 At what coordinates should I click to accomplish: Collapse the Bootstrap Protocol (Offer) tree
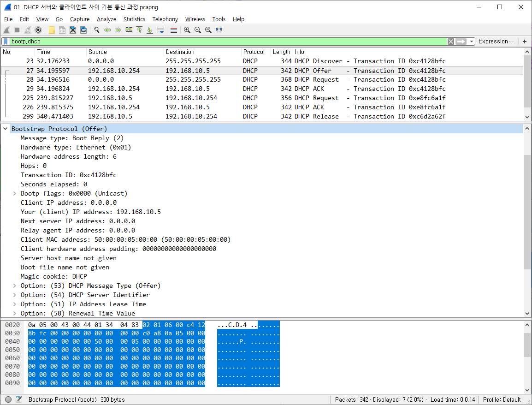pos(6,129)
